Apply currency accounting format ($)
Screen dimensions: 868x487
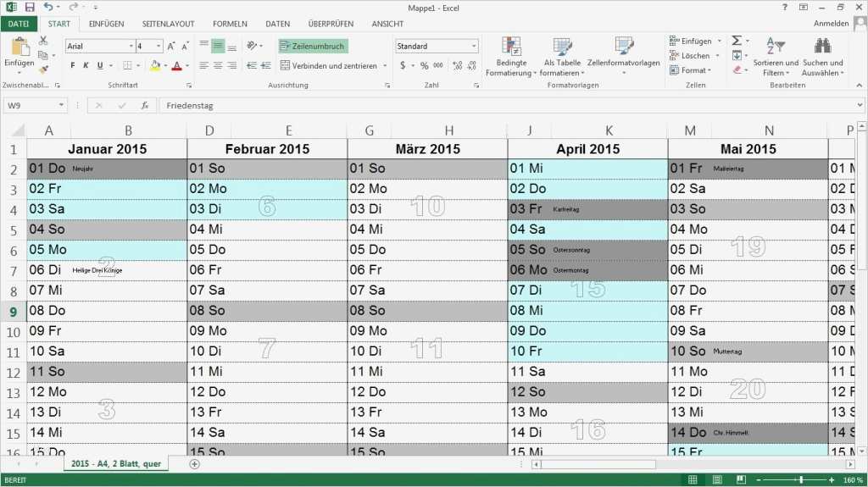click(403, 65)
